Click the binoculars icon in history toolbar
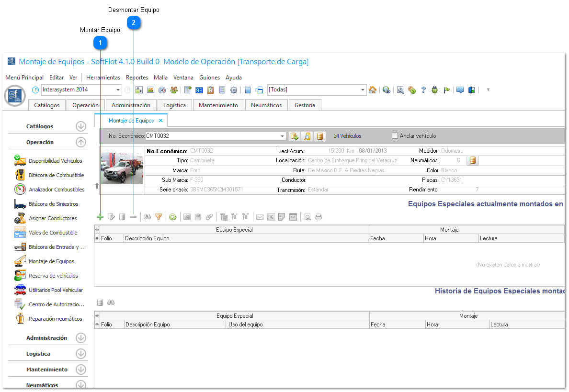The height and width of the screenshot is (392, 569). 111,302
